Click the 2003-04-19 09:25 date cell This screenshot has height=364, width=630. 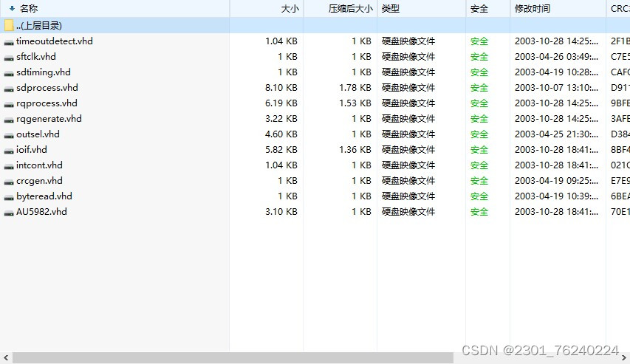point(556,181)
